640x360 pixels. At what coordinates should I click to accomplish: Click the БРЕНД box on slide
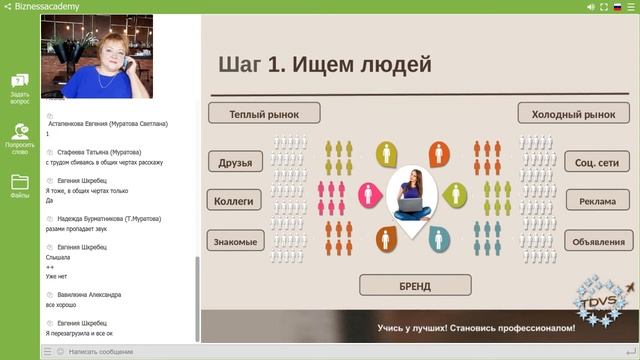(x=415, y=285)
